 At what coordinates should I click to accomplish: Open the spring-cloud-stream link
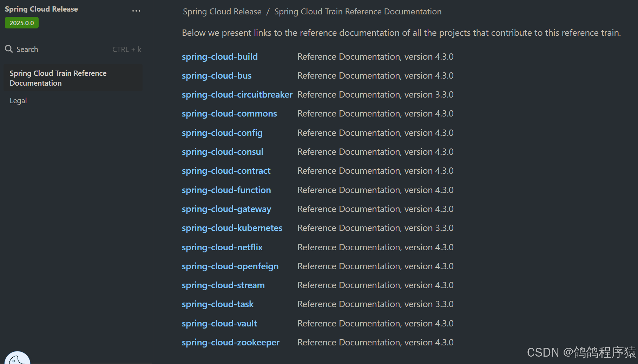pos(223,285)
